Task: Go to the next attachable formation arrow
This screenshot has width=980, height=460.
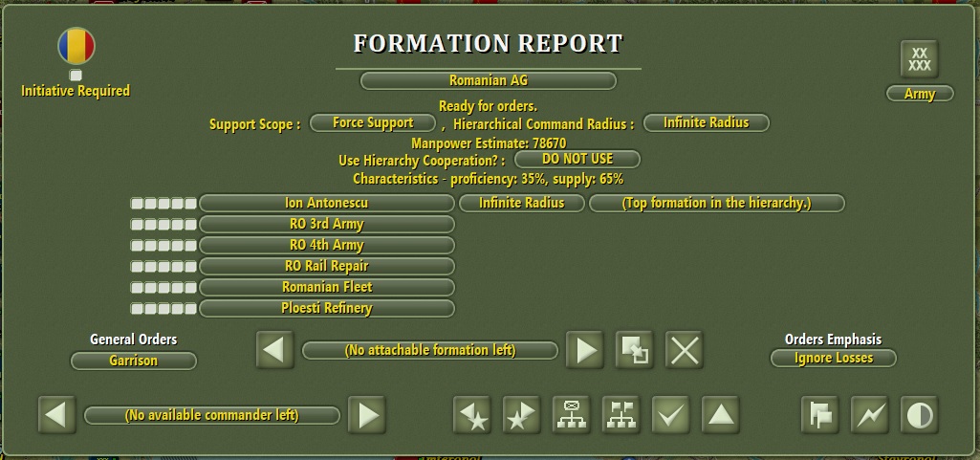Action: (x=585, y=350)
